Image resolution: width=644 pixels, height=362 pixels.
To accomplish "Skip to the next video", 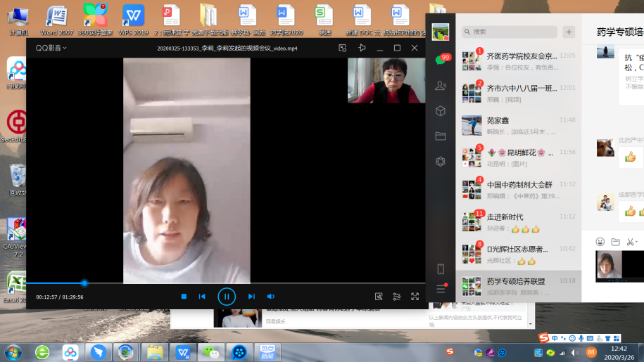I will pyautogui.click(x=251, y=297).
